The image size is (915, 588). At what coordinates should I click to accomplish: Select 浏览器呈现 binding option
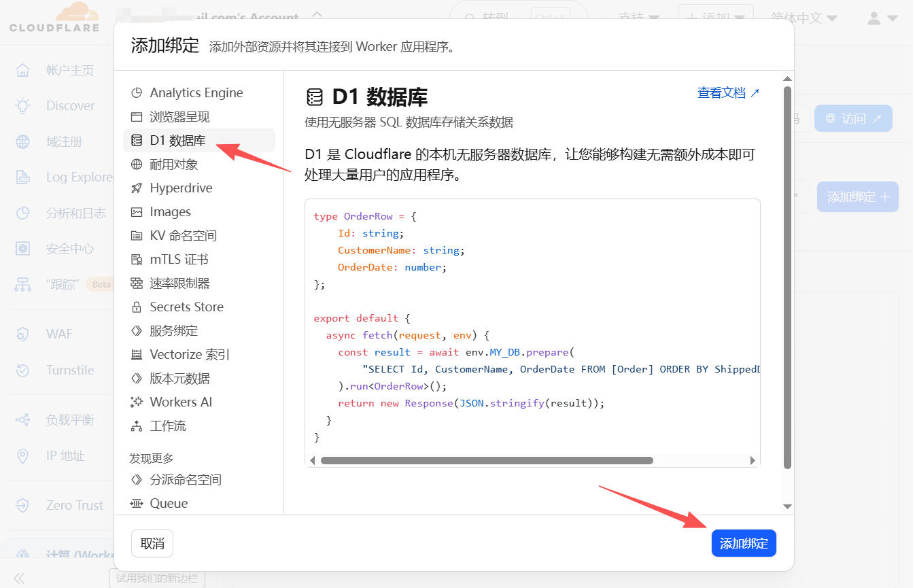coord(179,117)
